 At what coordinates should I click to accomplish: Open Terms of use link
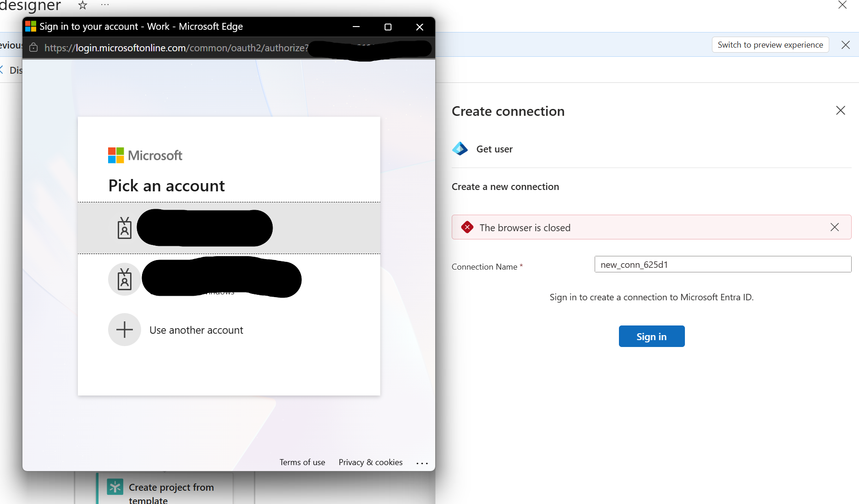pos(302,462)
